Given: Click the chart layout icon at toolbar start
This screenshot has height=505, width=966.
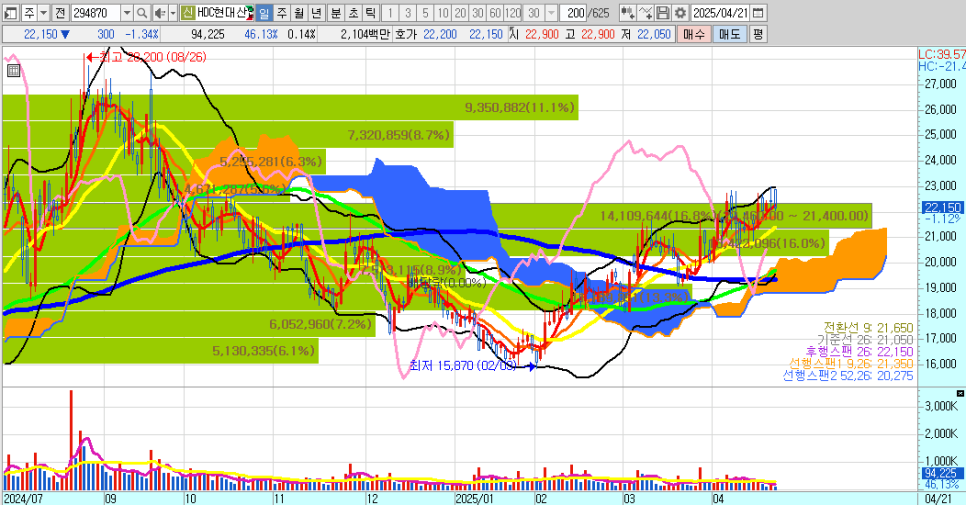Looking at the screenshot, I should [11, 12].
